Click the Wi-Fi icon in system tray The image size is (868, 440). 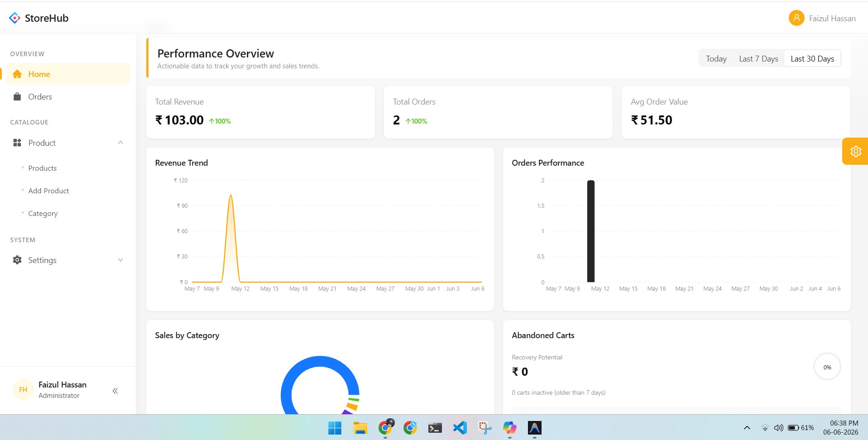click(765, 428)
